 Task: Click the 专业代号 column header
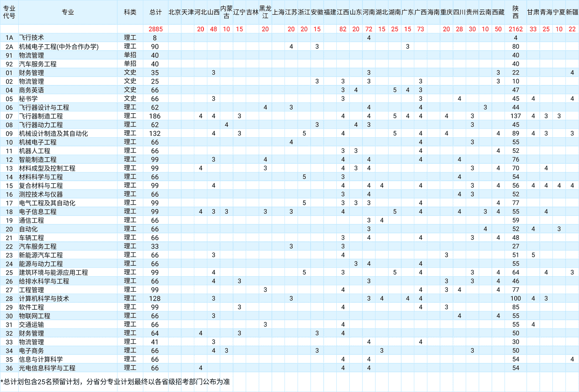point(9,12)
